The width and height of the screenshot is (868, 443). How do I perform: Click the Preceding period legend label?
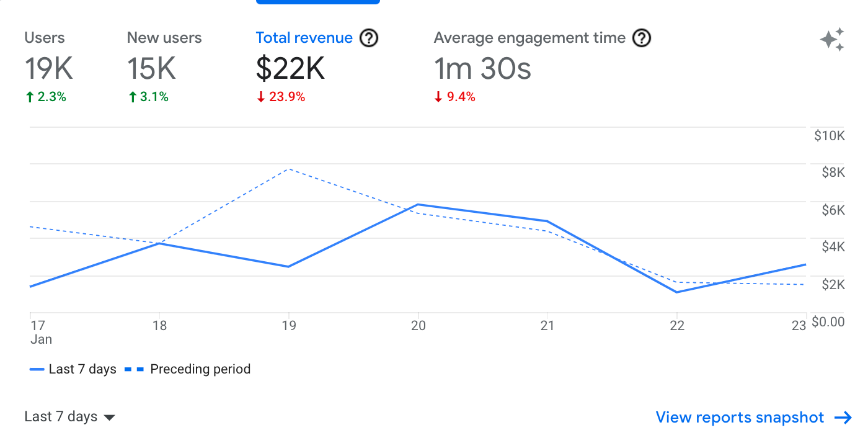(x=200, y=369)
